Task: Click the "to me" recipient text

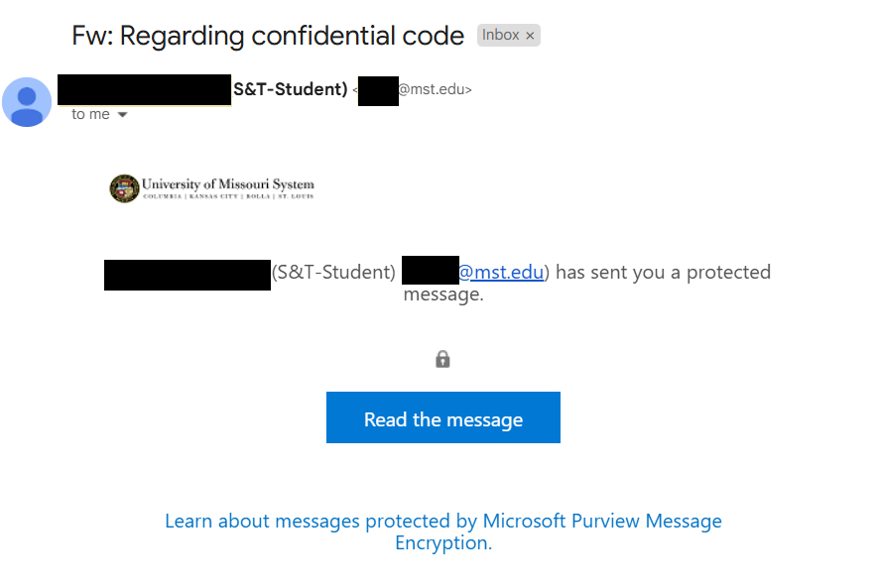Action: pos(90,114)
